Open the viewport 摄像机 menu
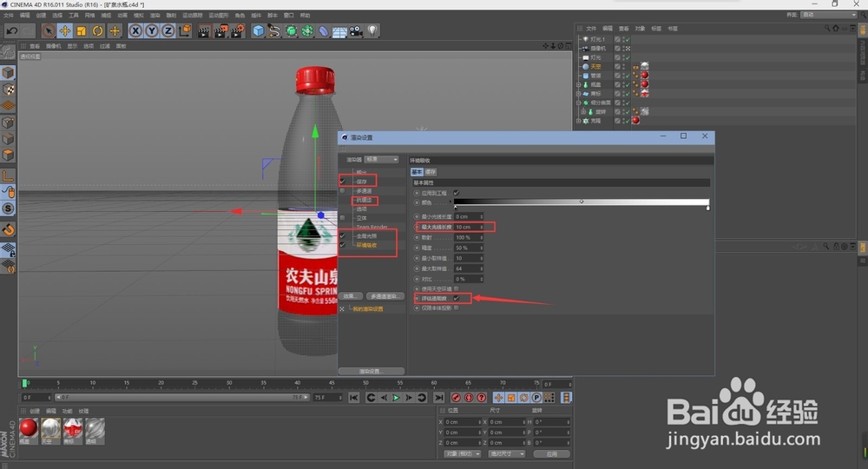Image resolution: width=868 pixels, height=469 pixels. [x=54, y=46]
